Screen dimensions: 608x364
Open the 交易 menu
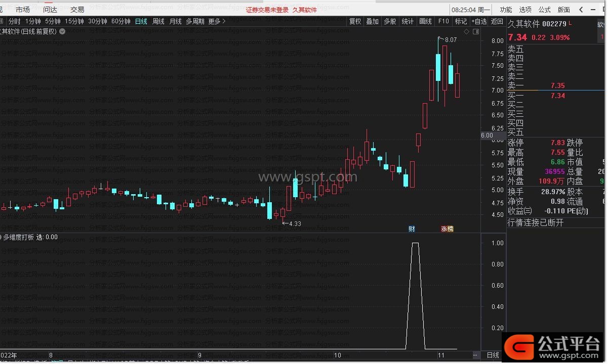[x=77, y=10]
